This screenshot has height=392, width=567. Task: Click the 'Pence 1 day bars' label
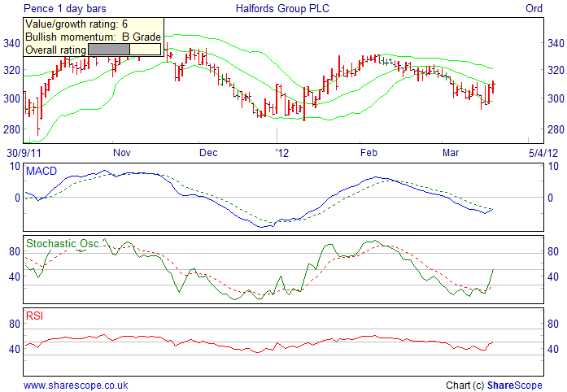65,8
